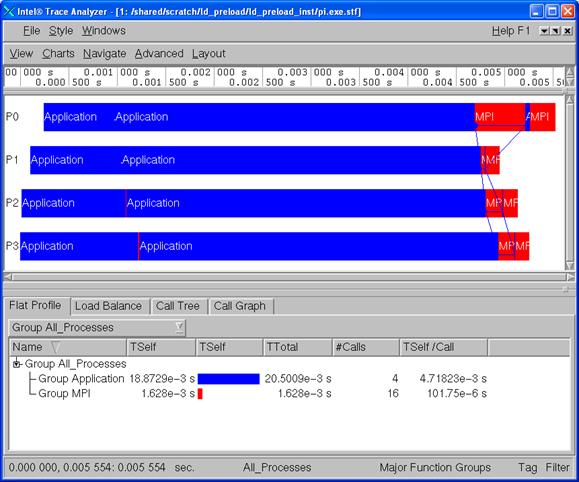Screen dimensions: 579x482
Task: Click the 0.003 000 s time scale tick
Action: 310,72
